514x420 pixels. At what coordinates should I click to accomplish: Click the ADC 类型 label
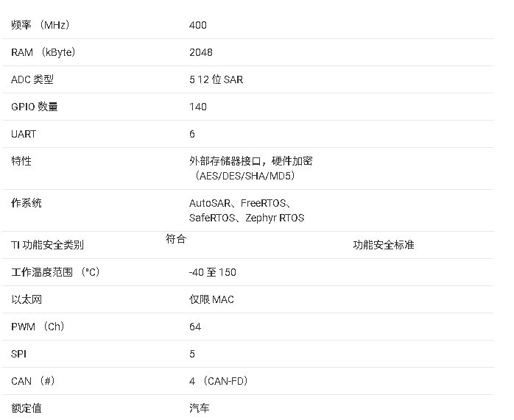tap(32, 79)
